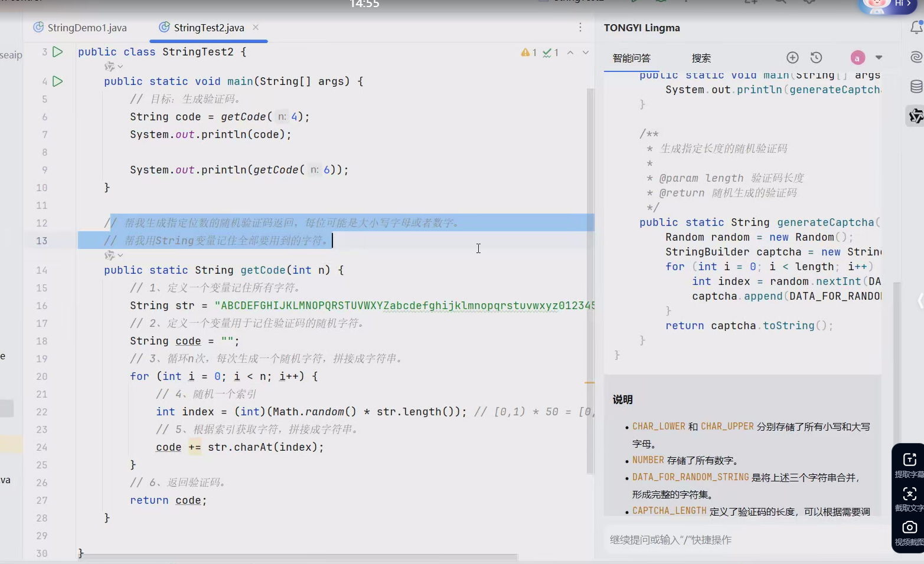Click the 14:55 clock at the top

(x=364, y=4)
